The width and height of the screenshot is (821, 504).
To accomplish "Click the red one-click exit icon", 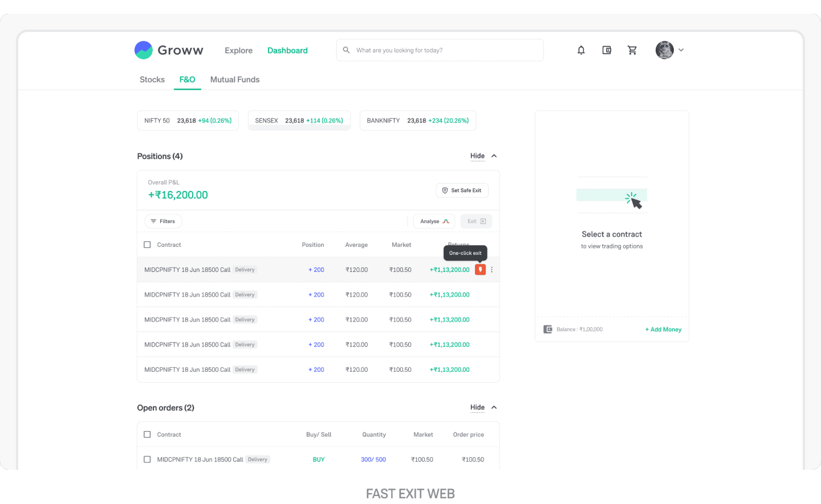I will [x=480, y=269].
